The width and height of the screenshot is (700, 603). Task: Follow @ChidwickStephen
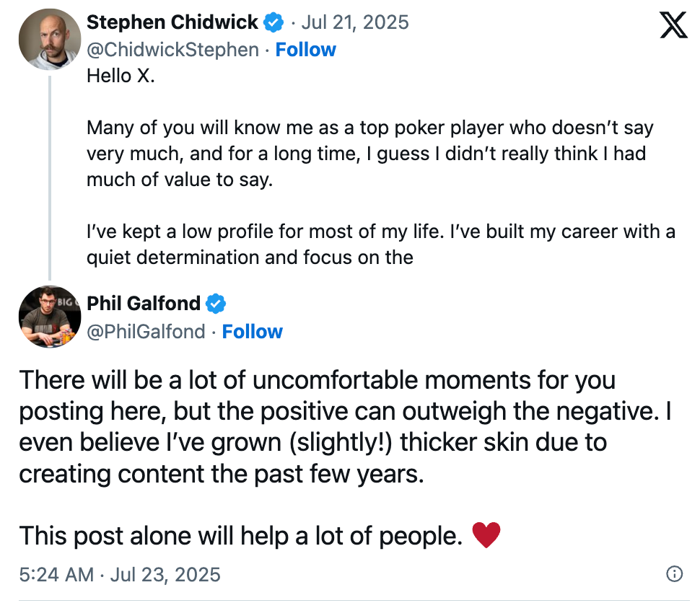(305, 50)
